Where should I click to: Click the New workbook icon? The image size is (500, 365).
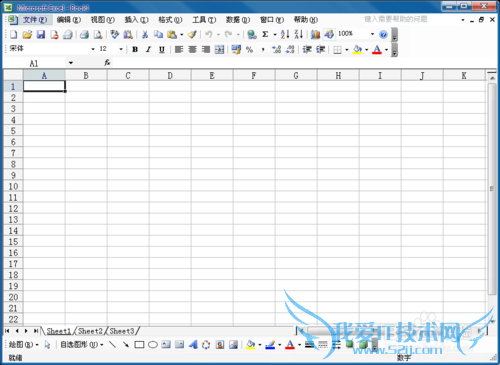14,34
